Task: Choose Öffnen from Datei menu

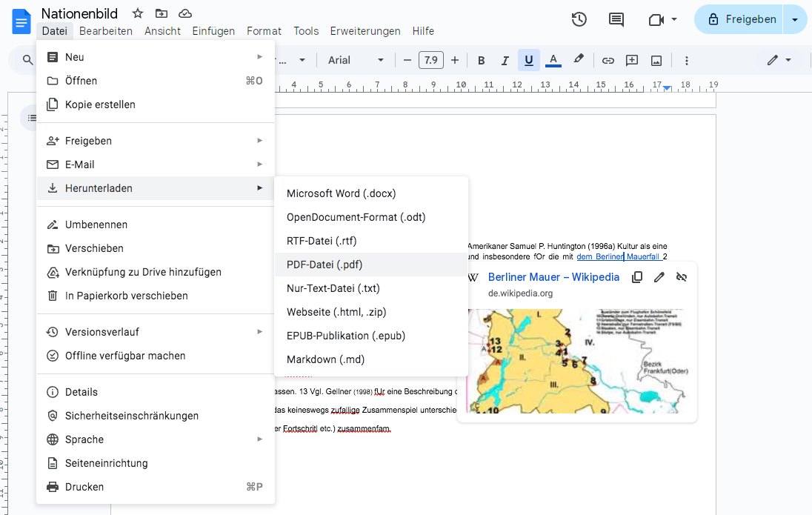Action: point(156,81)
